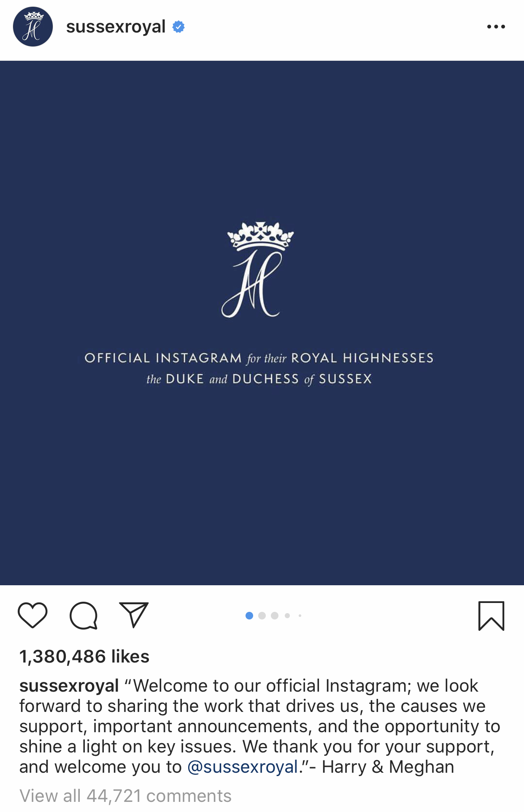Tap the blue verified badge
The height and width of the screenshot is (812, 524).
(x=178, y=27)
